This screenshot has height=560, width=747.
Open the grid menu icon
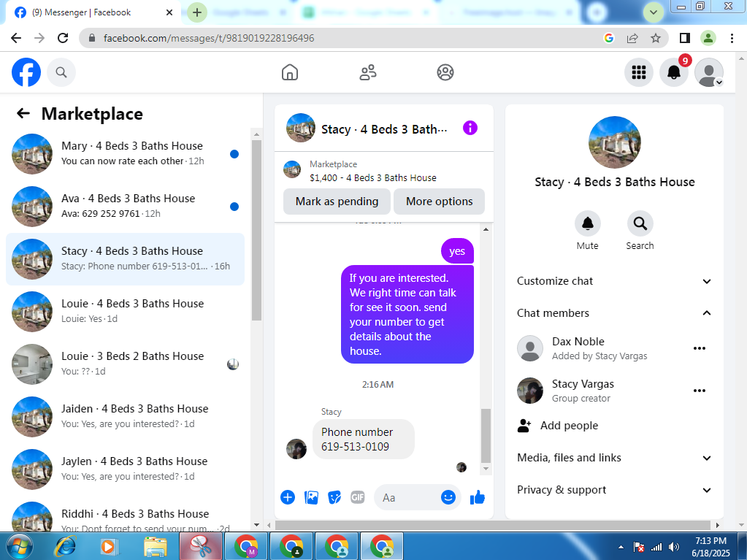point(639,72)
